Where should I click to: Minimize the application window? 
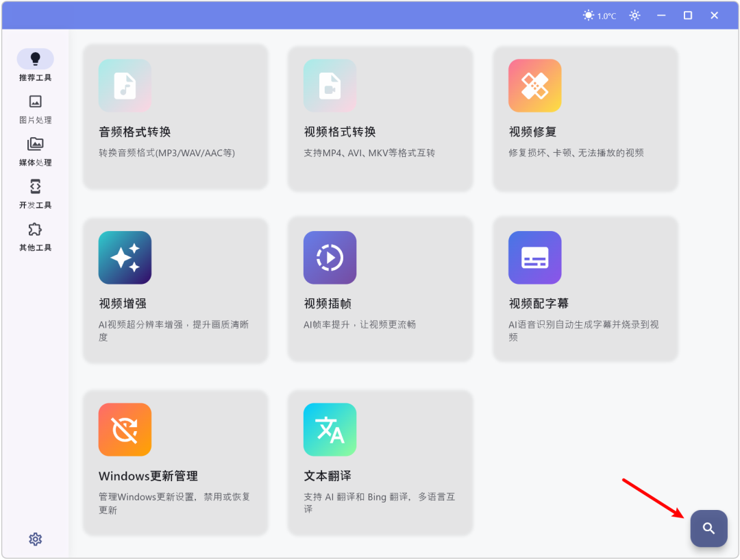661,16
